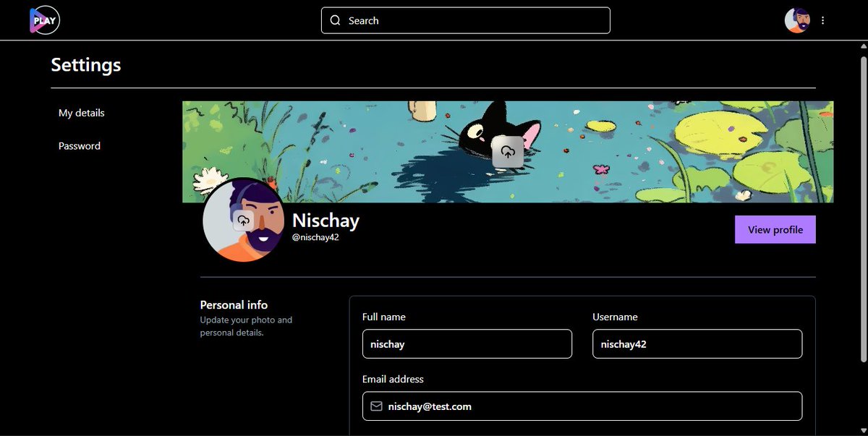The height and width of the screenshot is (436, 868).
Task: Focus the Search input box
Action: (466, 20)
